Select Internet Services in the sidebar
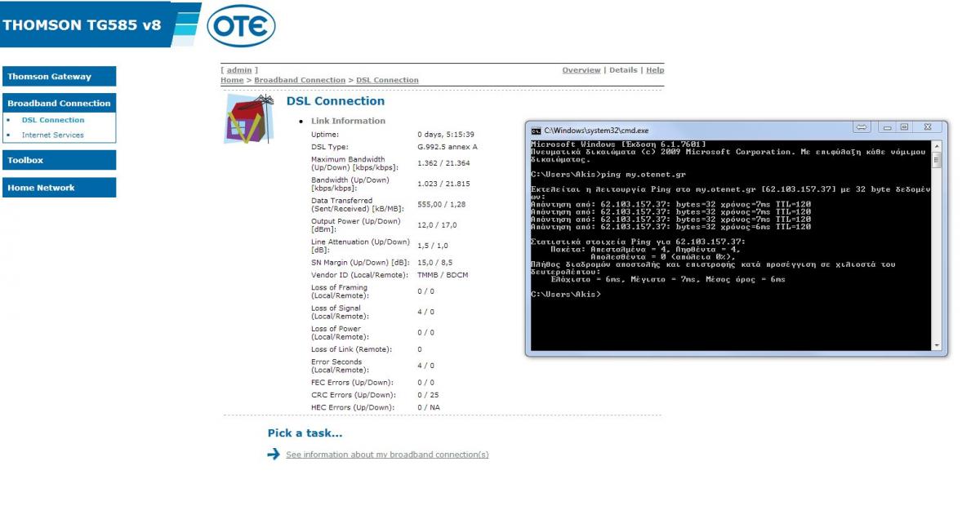Screen dimensions: 980x528 click(52, 135)
